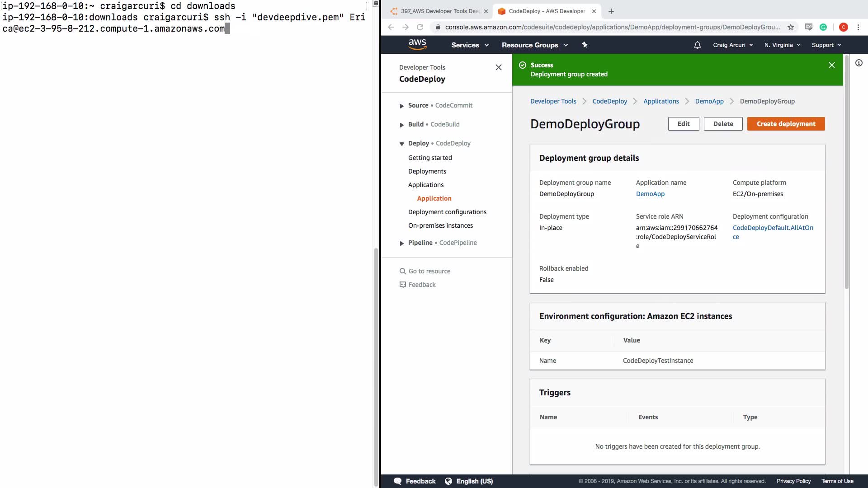The image size is (868, 488).
Task: Reload the browser page
Action: tap(420, 27)
